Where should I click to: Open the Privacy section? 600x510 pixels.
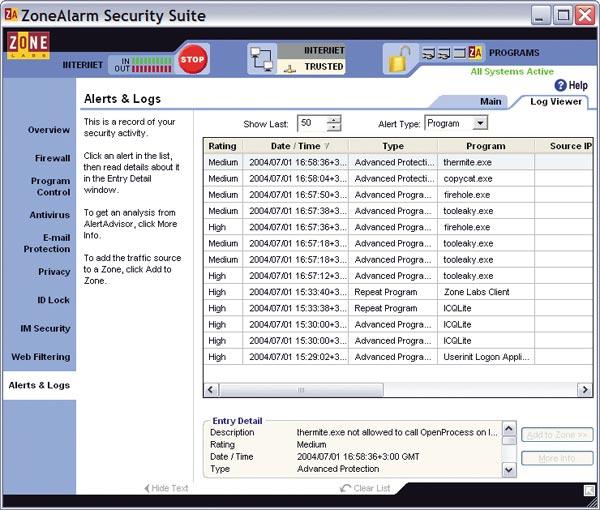click(x=54, y=272)
